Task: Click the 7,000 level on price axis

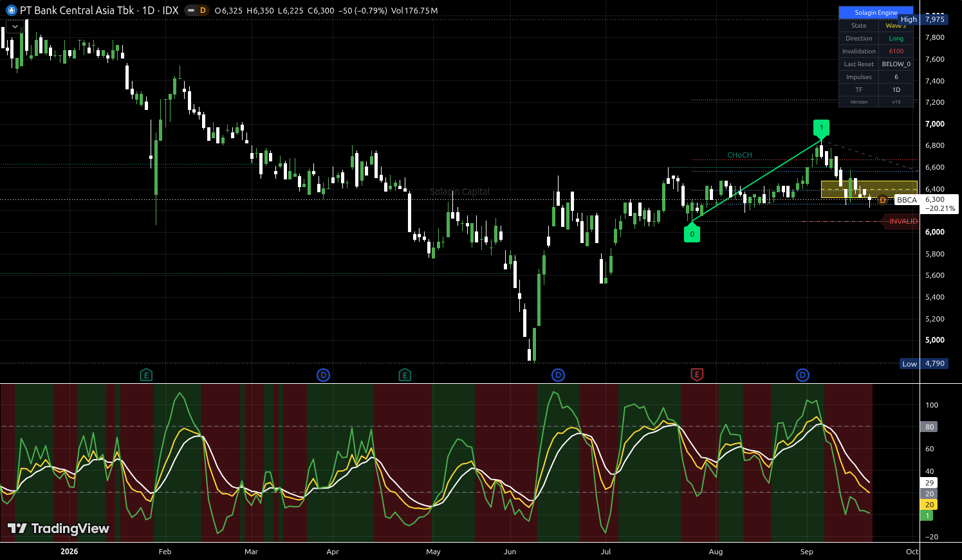Action: 934,124
